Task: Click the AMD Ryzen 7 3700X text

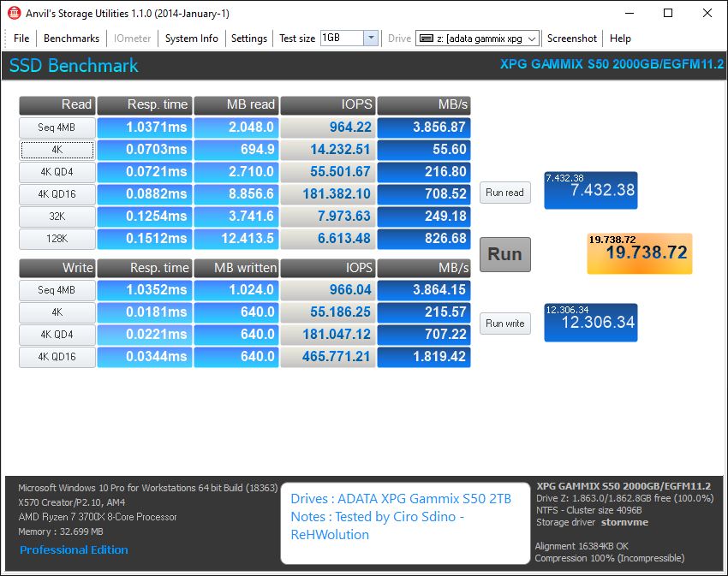Action: (x=98, y=517)
